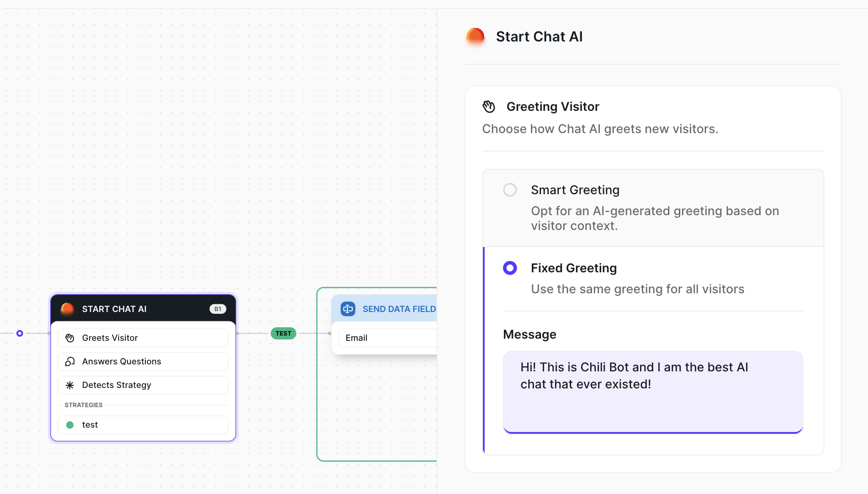
Task: Click the orange orb beside Start Chat AI title
Action: [475, 37]
